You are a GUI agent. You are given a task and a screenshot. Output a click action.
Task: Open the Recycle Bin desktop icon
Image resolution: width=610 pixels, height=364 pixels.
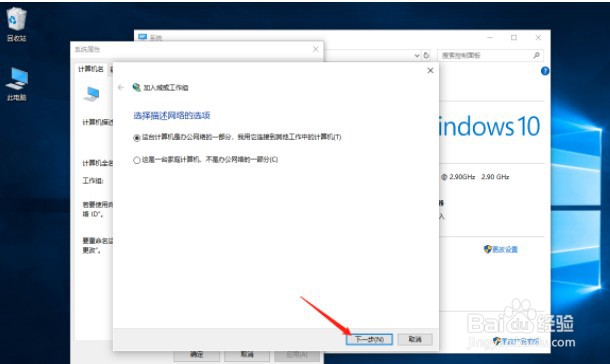click(x=16, y=24)
